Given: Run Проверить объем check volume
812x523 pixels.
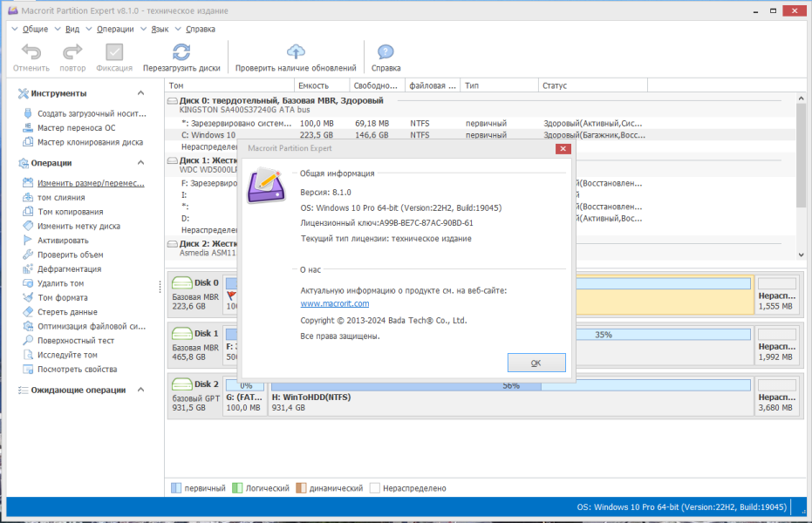Looking at the screenshot, I should click(x=63, y=255).
